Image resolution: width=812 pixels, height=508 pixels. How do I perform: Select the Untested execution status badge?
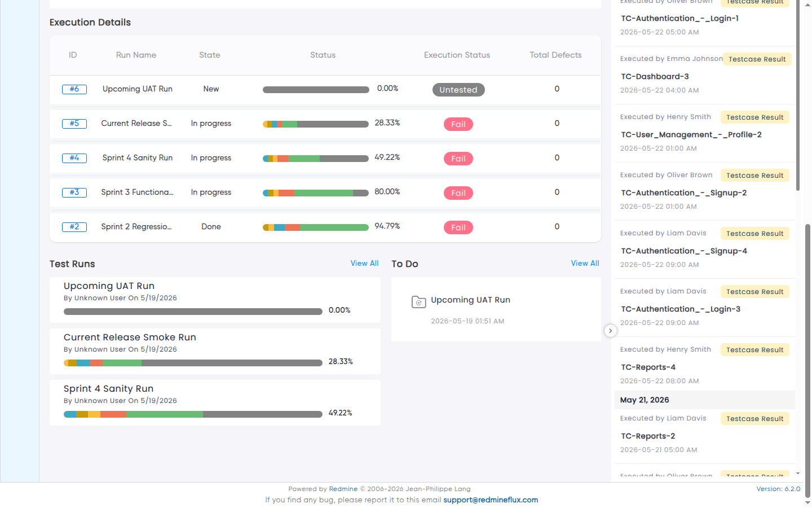click(458, 90)
